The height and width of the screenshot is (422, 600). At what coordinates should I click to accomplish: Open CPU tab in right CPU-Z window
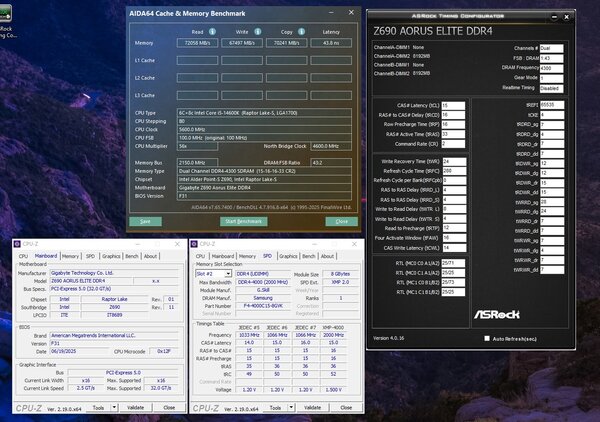[201, 256]
